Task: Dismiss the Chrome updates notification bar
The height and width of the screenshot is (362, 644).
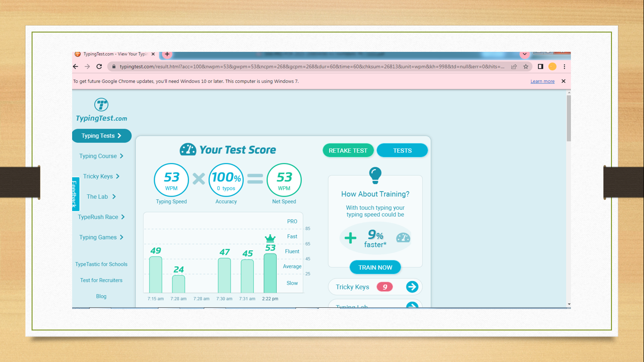Action: pyautogui.click(x=563, y=81)
